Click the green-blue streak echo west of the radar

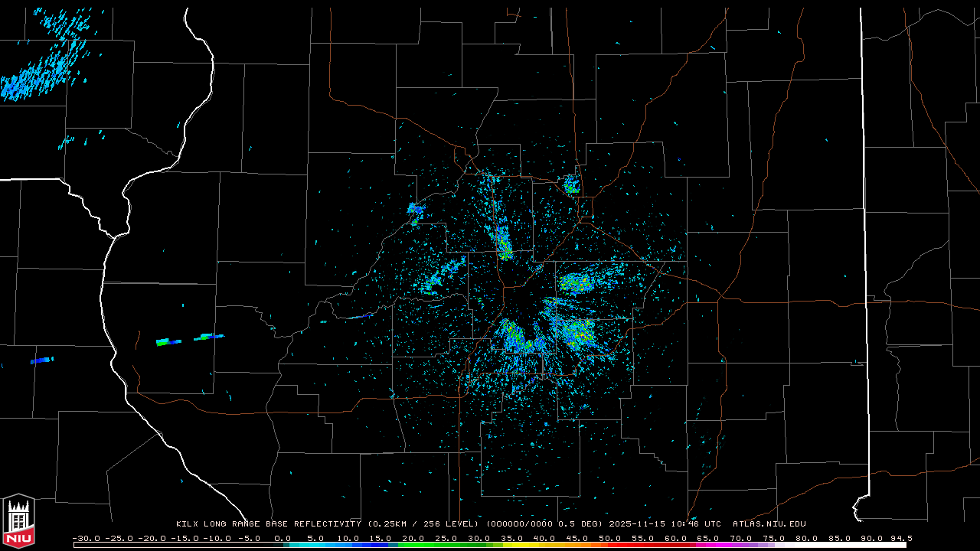[x=188, y=338]
